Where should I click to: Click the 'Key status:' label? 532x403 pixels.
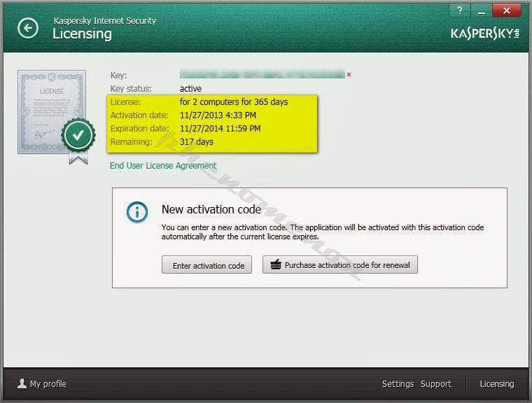(131, 89)
